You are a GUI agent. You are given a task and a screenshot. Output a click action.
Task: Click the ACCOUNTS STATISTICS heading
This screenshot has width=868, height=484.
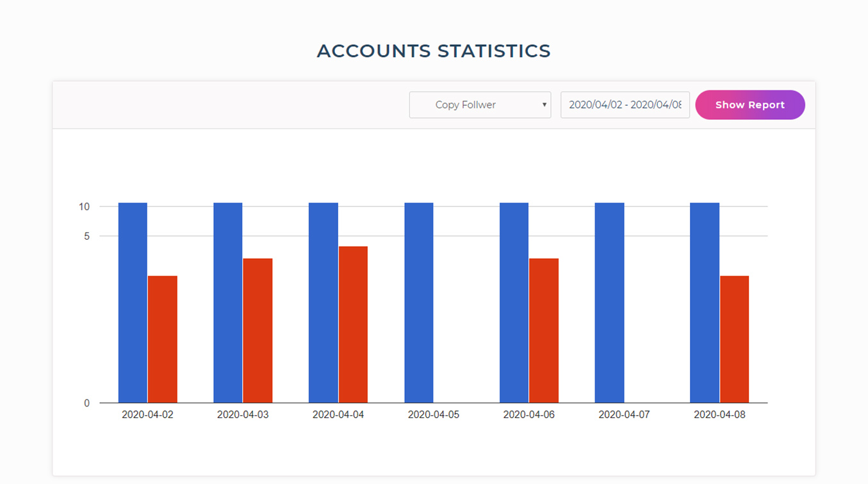pyautogui.click(x=434, y=51)
